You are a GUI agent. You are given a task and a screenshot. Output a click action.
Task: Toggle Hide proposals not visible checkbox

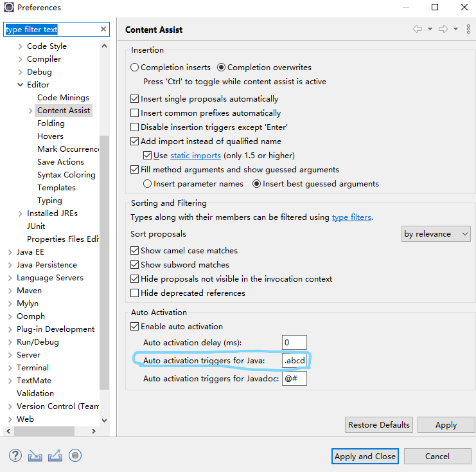tap(134, 278)
